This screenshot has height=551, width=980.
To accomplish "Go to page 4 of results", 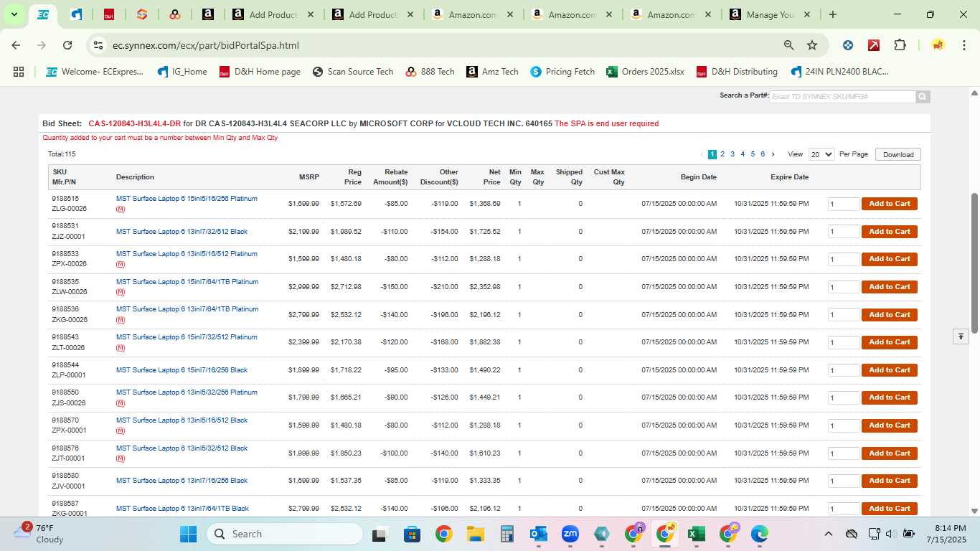I will (743, 154).
